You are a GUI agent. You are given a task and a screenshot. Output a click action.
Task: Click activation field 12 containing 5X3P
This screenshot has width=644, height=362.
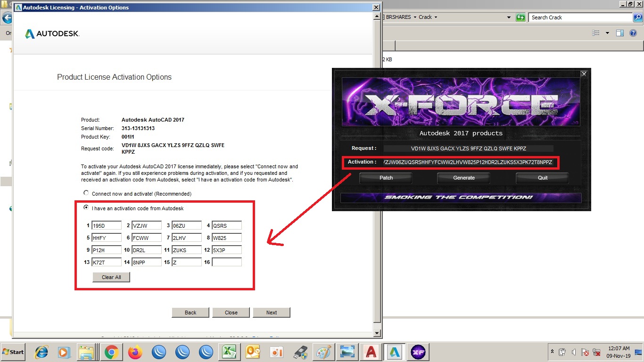pyautogui.click(x=227, y=250)
